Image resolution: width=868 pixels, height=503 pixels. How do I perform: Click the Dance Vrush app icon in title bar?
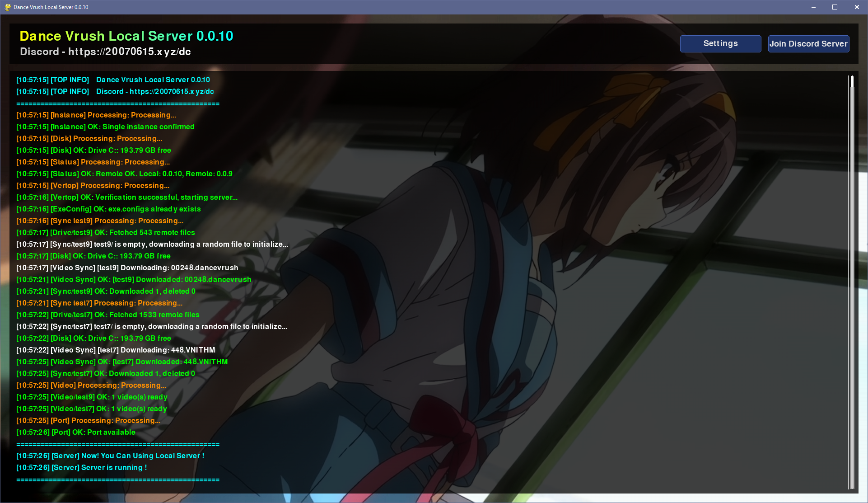[7, 7]
